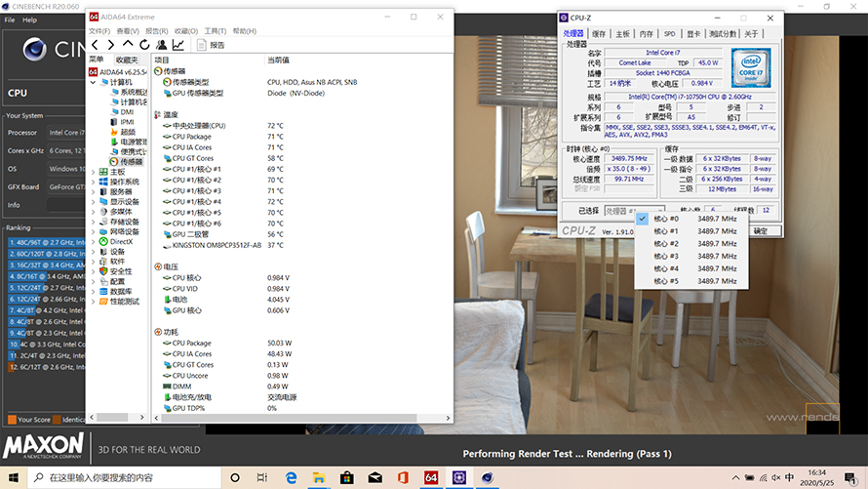This screenshot has width=868, height=489.
Task: Switch to CPU-Z 缓存 tab
Action: [x=599, y=34]
